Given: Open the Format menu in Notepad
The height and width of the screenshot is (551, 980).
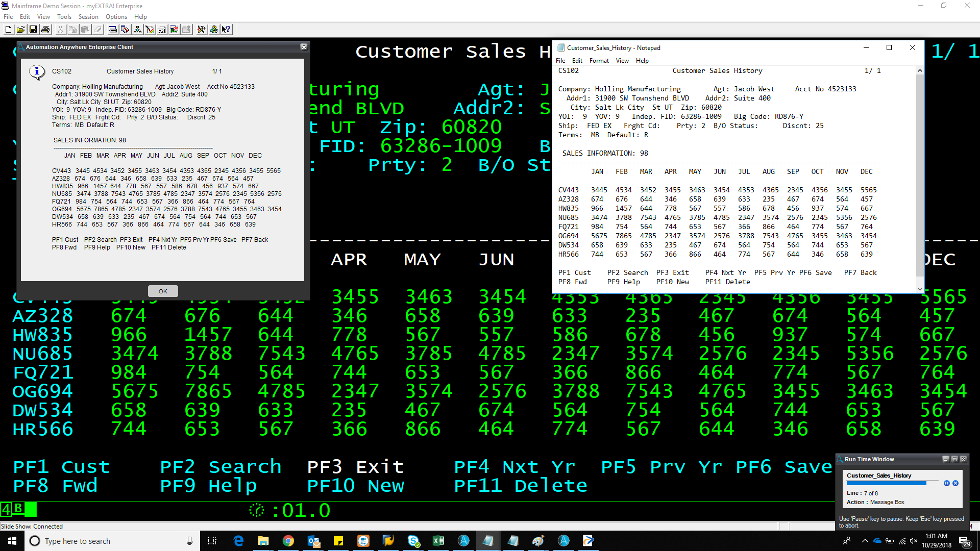Looking at the screenshot, I should pos(599,61).
